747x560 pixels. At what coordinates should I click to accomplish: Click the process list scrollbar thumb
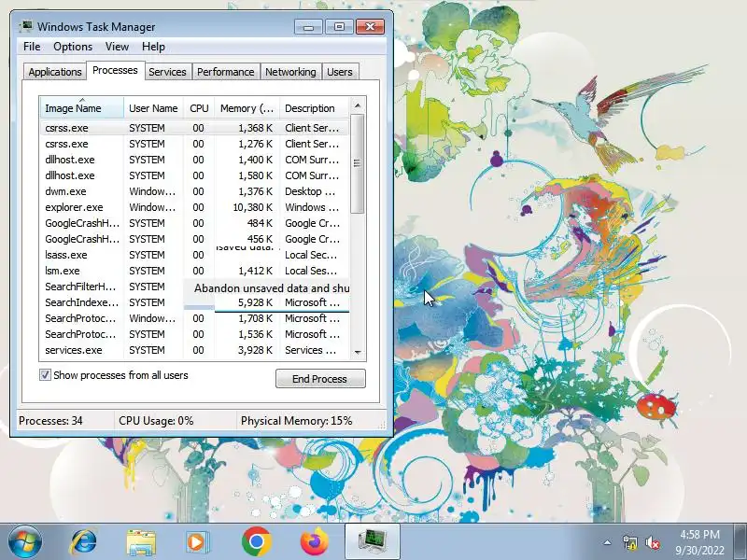click(x=358, y=163)
